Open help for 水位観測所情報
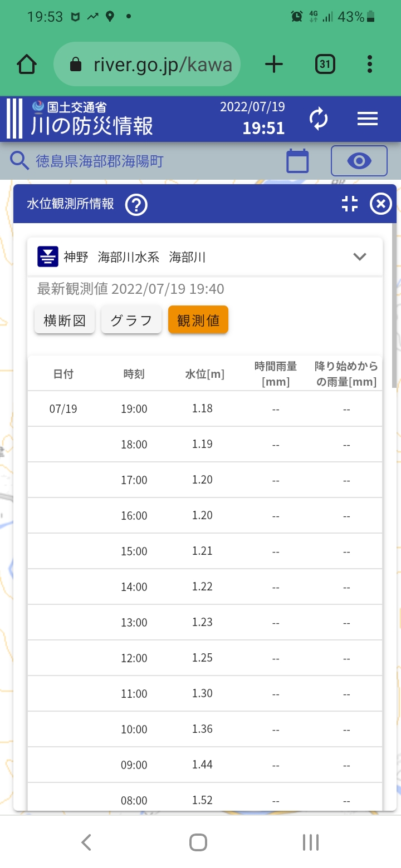The width and height of the screenshot is (401, 868). (x=136, y=205)
